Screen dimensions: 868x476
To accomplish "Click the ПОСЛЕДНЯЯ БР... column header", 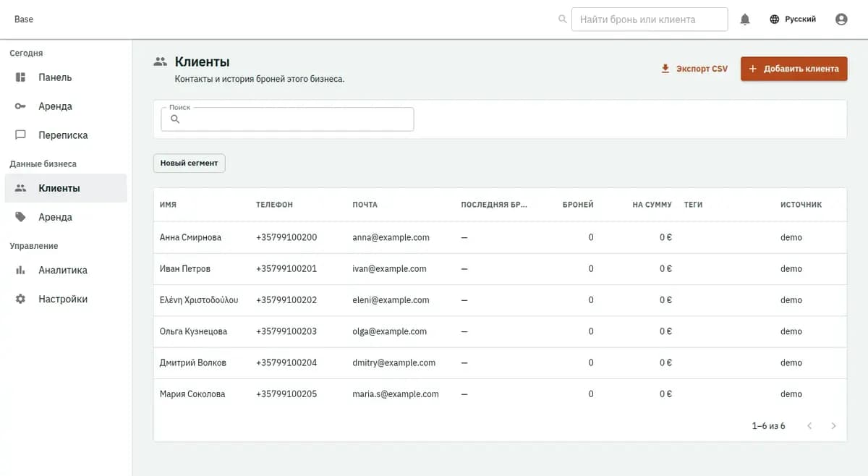I will coord(494,205).
